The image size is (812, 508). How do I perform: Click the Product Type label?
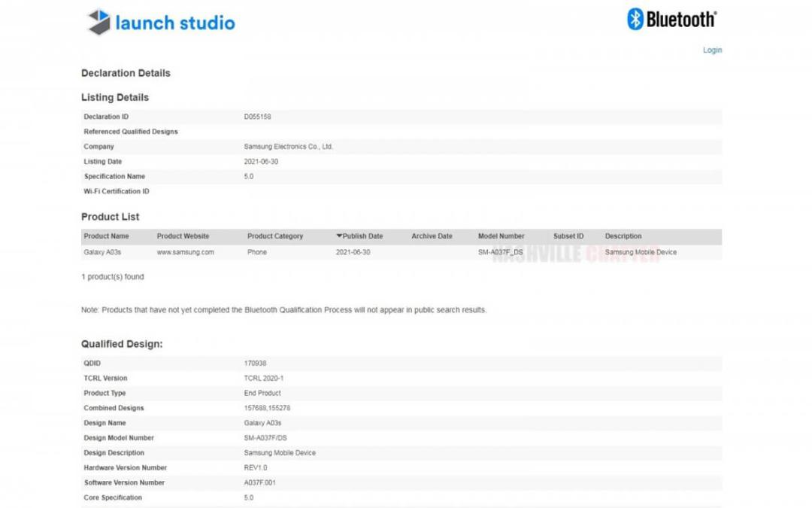point(105,393)
